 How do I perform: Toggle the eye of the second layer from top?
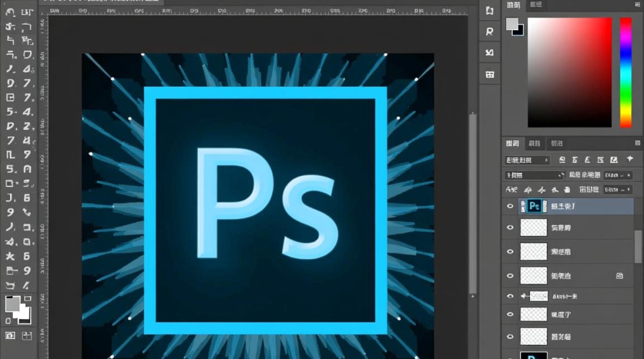[x=510, y=227]
